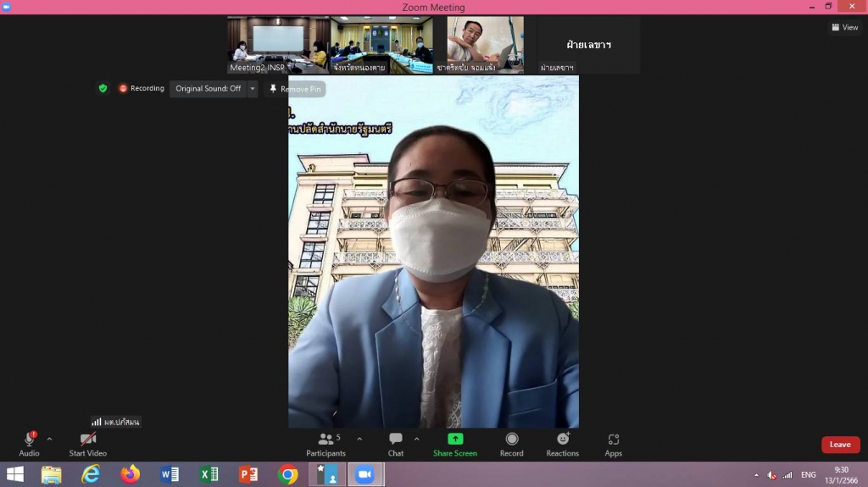Viewport: 868px width, 487px height.
Task: Expand the caret next to Participants
Action: pos(359,439)
